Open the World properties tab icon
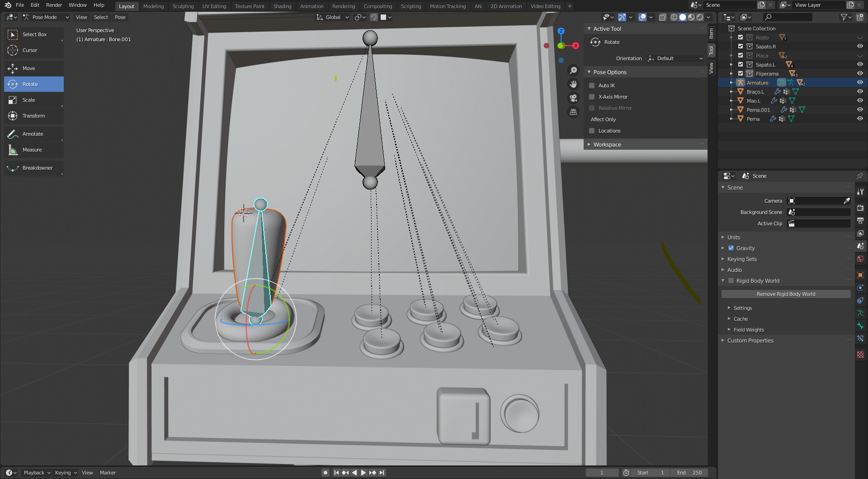 coord(860,259)
